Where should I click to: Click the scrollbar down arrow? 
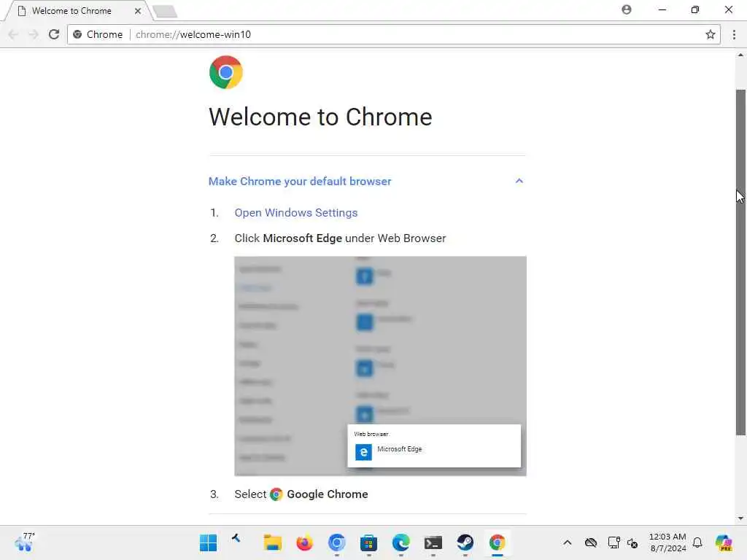tap(740, 518)
